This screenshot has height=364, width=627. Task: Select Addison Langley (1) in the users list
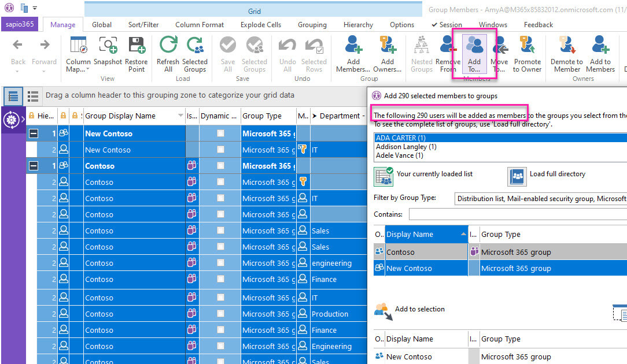pyautogui.click(x=501, y=147)
